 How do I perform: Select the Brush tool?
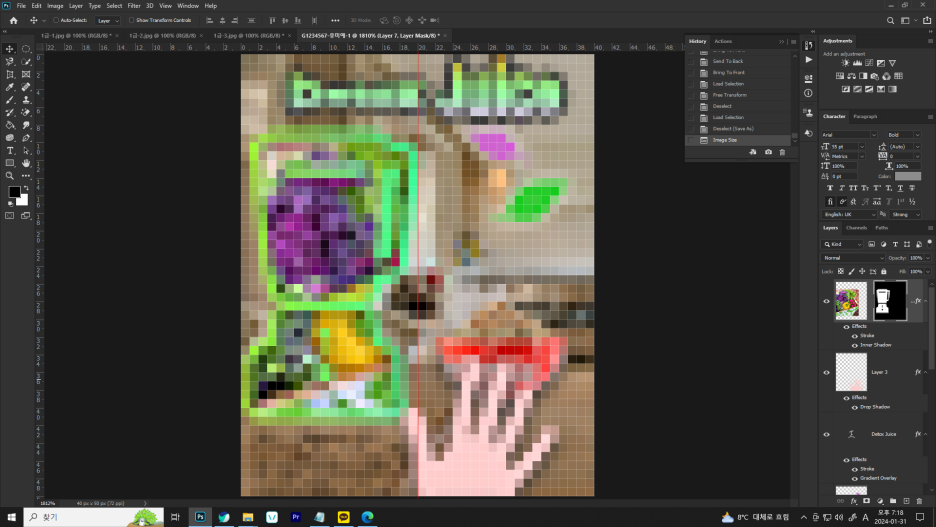(10, 100)
